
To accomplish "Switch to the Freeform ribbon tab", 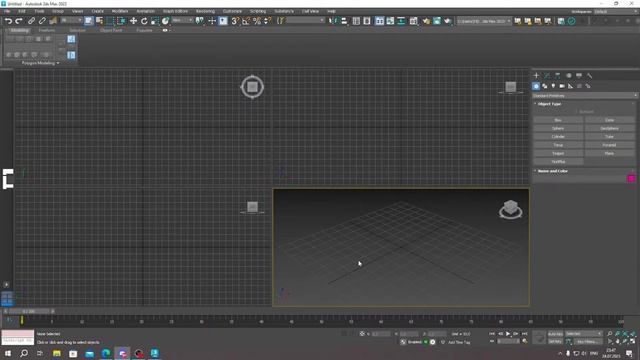I will [47, 30].
